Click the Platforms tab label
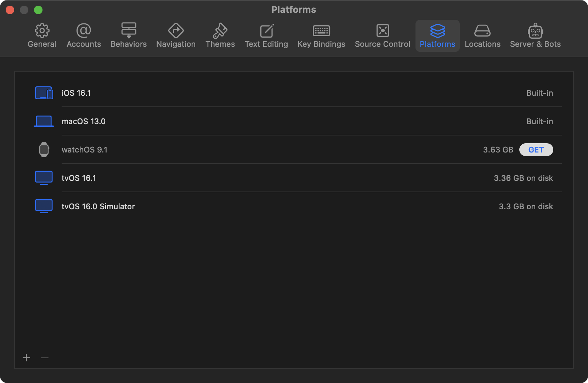This screenshot has height=383, width=588. click(437, 44)
